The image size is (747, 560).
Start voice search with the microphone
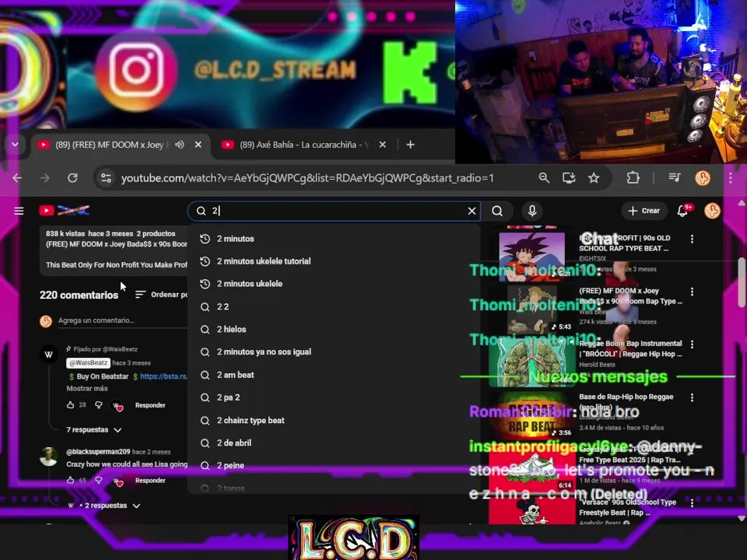(x=532, y=211)
